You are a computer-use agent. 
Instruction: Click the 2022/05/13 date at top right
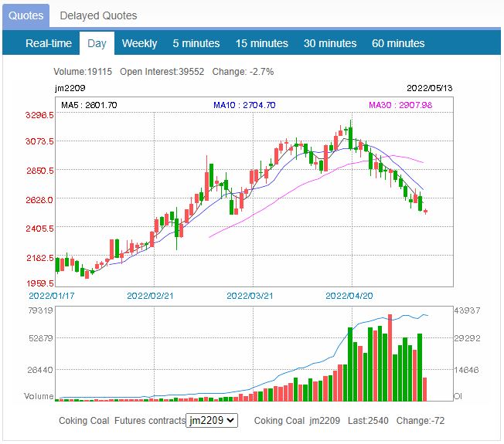click(x=429, y=88)
